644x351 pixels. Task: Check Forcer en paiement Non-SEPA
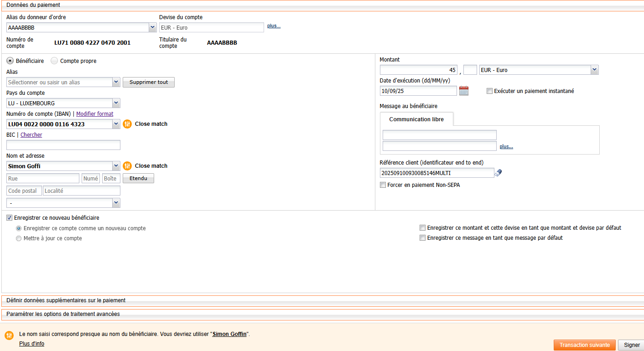(383, 185)
